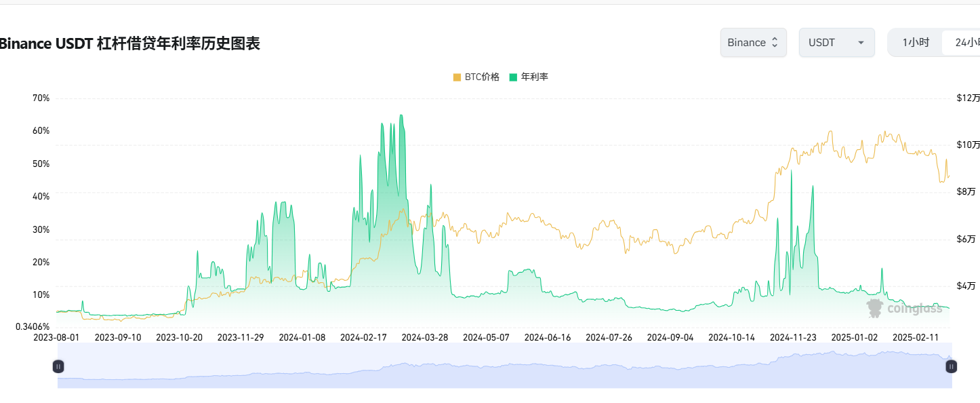Click the $8万 price axis label
The height and width of the screenshot is (403, 980).
point(966,192)
